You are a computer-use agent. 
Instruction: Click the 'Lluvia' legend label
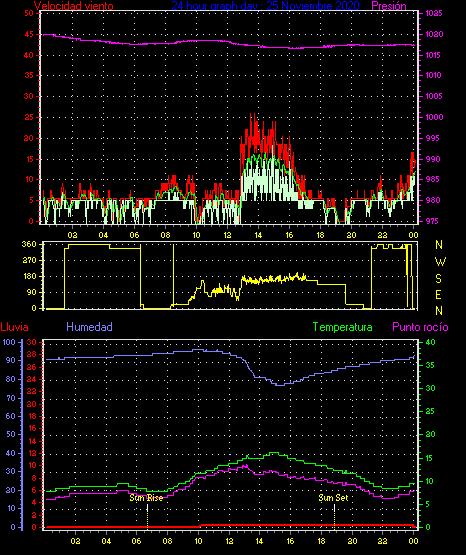(x=14, y=327)
